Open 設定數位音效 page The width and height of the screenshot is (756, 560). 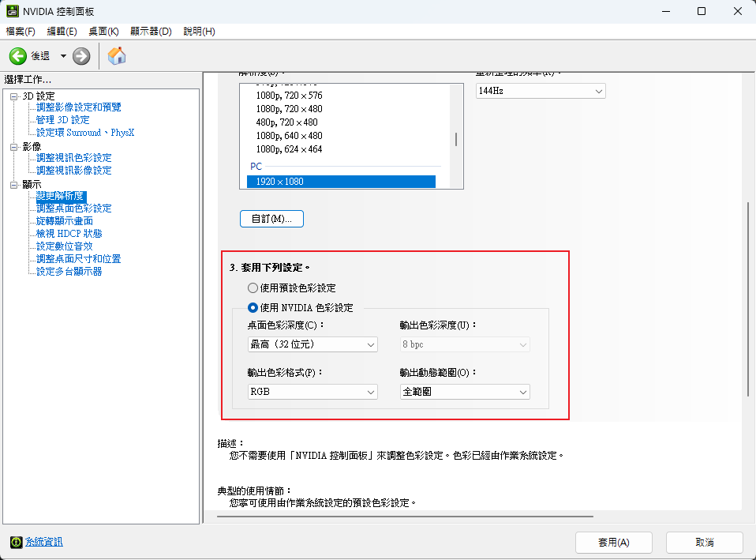(x=64, y=246)
